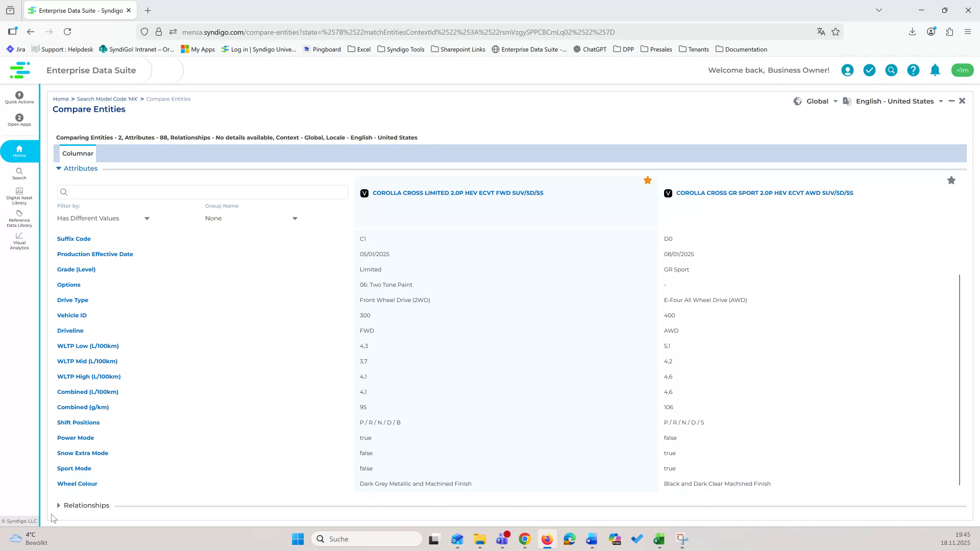Screen dimensions: 980x551
Task: Unfavorite the Corolla Cross Limited column star
Action: click(648, 180)
